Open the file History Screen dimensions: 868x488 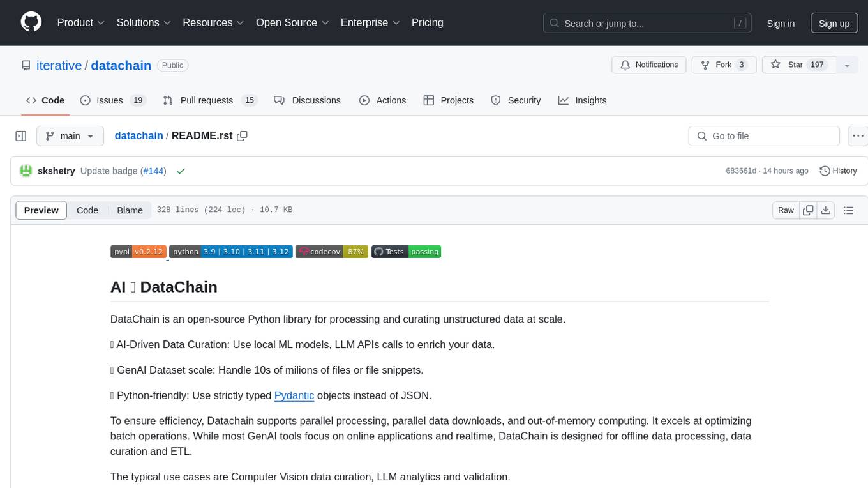pyautogui.click(x=838, y=171)
